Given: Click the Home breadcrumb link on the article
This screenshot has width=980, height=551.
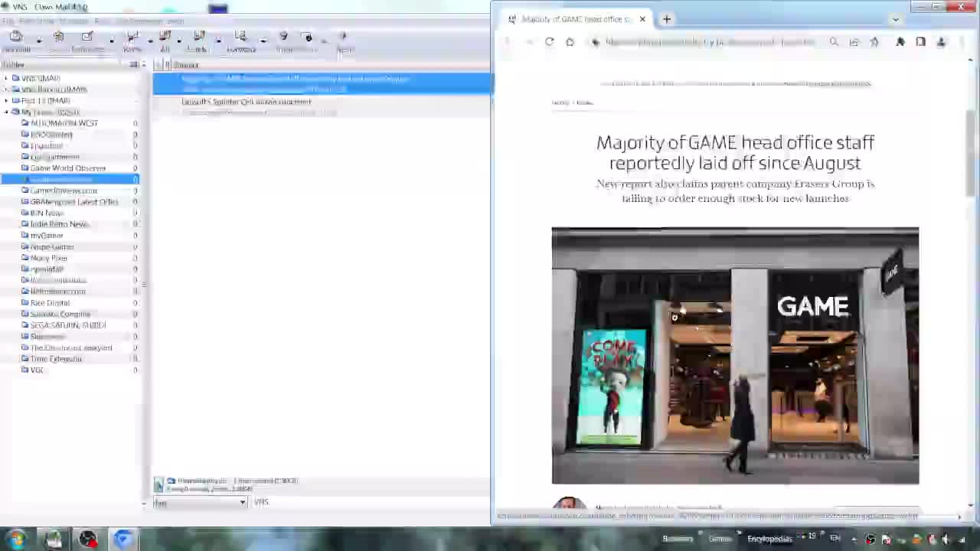Looking at the screenshot, I should pyautogui.click(x=560, y=103).
